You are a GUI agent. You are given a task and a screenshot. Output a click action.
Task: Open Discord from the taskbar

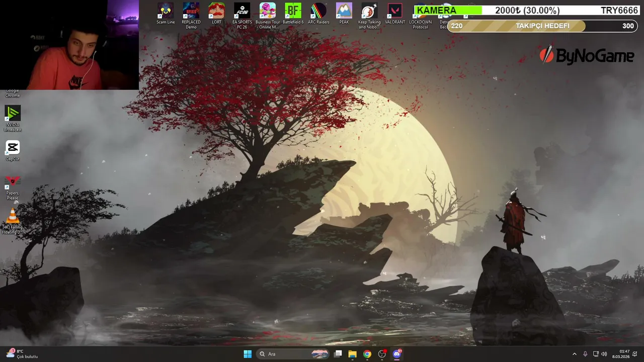coord(397,354)
